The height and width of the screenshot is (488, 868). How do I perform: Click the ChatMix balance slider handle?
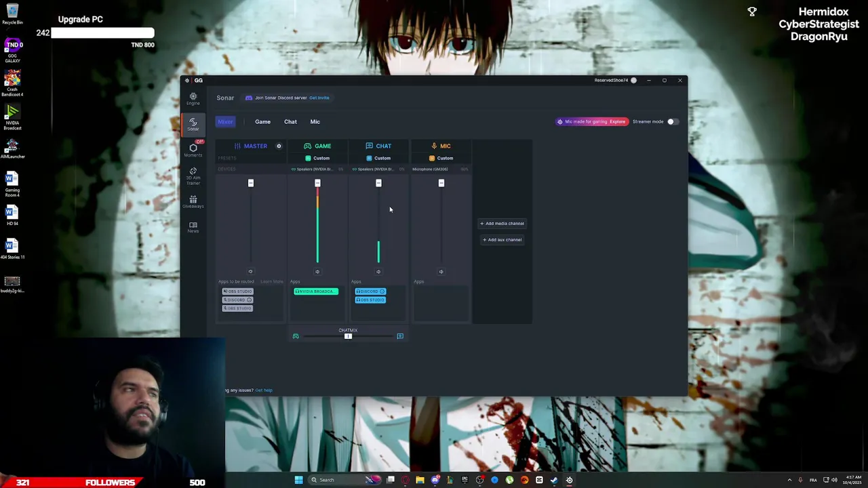[348, 336]
